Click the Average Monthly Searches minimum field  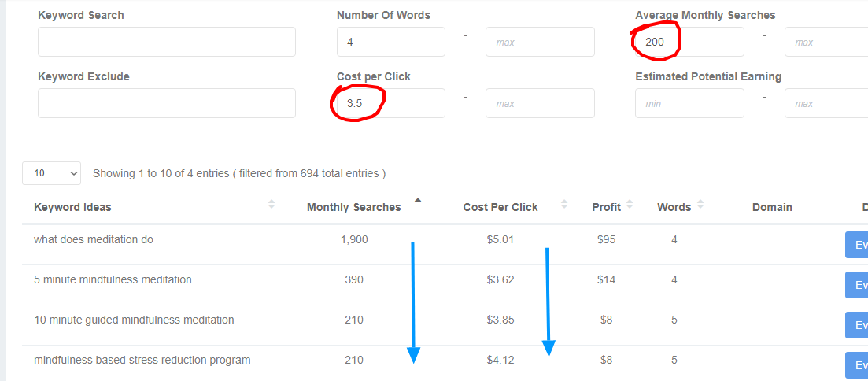coord(689,42)
